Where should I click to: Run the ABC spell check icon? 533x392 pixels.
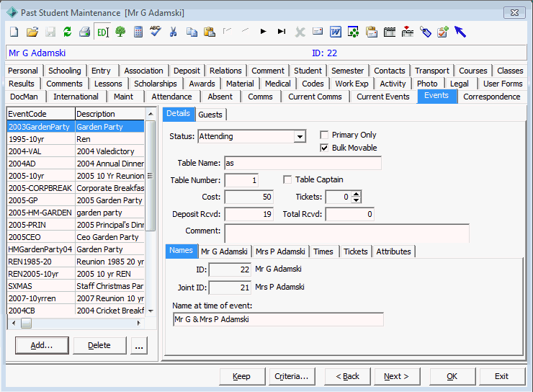click(x=156, y=31)
